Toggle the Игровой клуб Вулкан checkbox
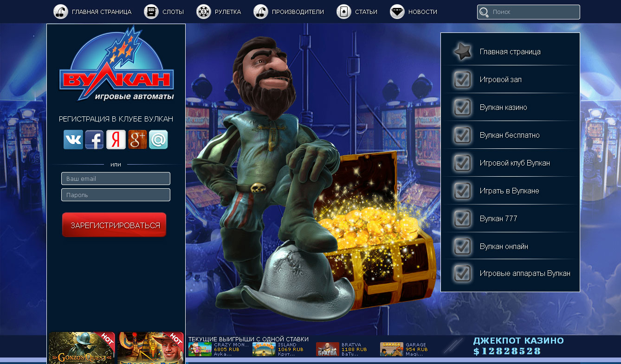Screen dimensions: 621x364 point(463,163)
